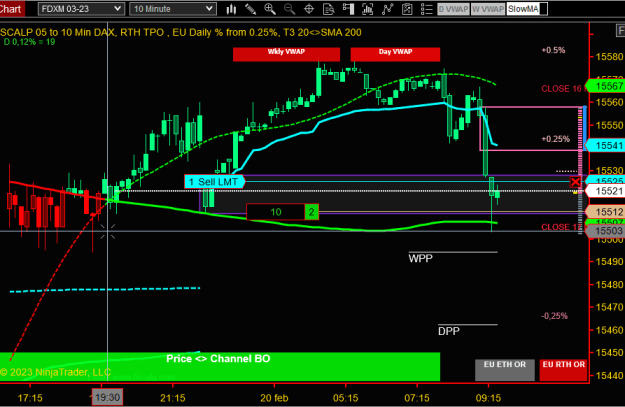
Task: Click the WPP pivot label
Action: [x=421, y=259]
